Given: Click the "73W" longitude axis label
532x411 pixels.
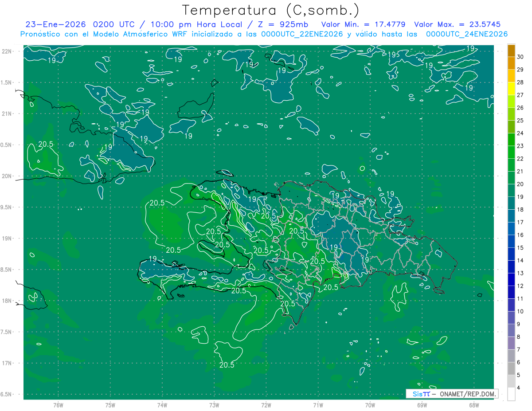Looking at the screenshot, I should pos(214,405).
